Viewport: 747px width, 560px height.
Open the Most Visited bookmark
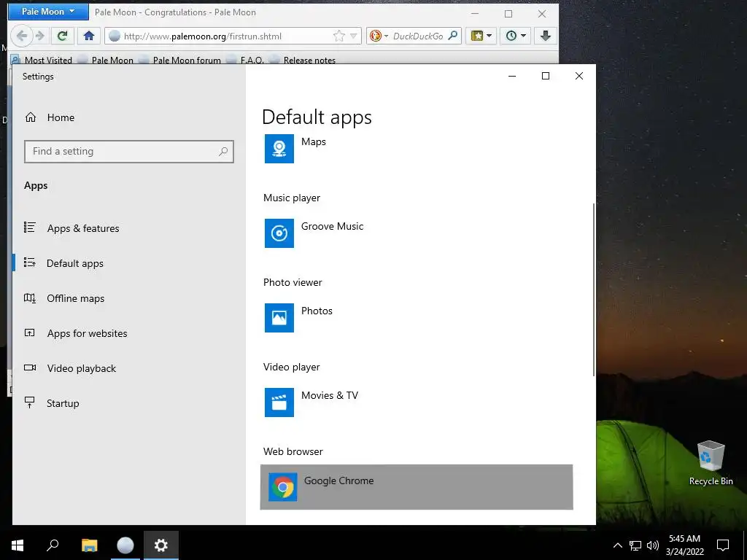42,60
